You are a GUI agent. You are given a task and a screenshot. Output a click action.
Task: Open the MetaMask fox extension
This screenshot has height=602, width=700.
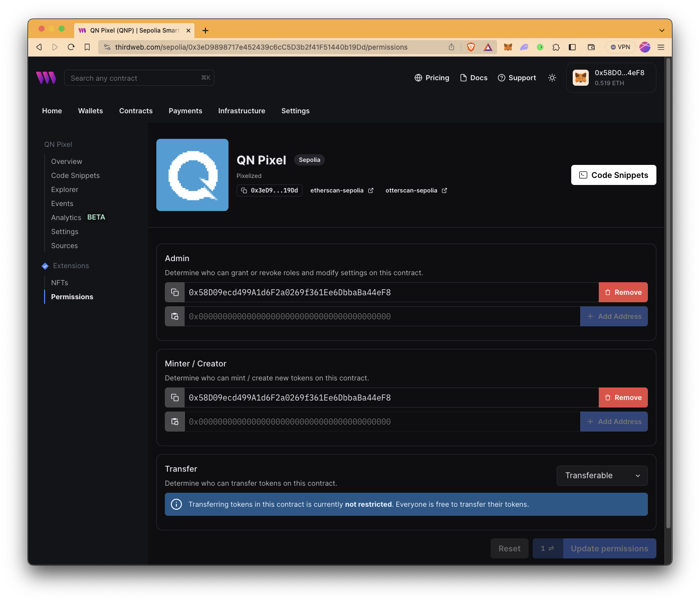[508, 47]
